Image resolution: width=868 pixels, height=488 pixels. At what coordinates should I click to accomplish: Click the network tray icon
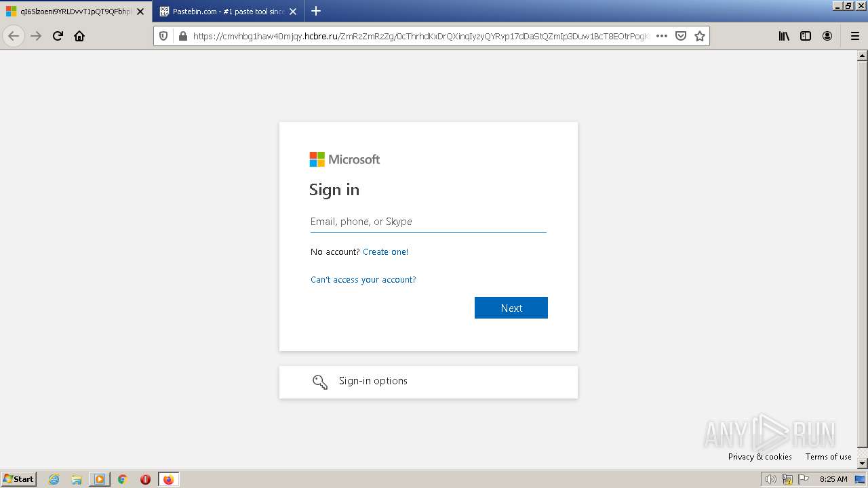787,479
